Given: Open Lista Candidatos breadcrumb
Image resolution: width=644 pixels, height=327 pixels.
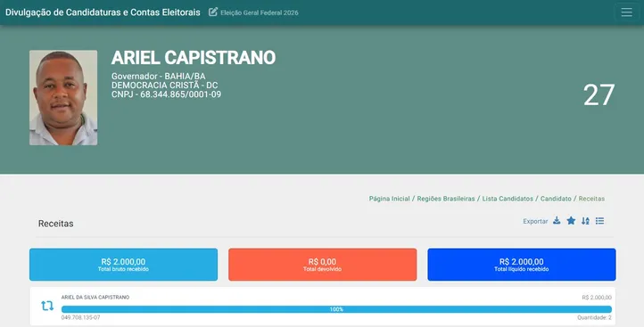Looking at the screenshot, I should [508, 199].
